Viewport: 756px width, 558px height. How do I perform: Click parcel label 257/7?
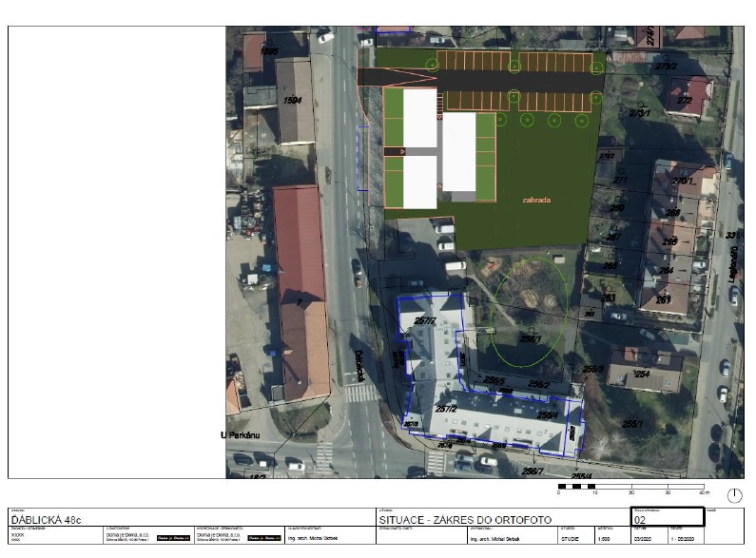[x=425, y=321]
